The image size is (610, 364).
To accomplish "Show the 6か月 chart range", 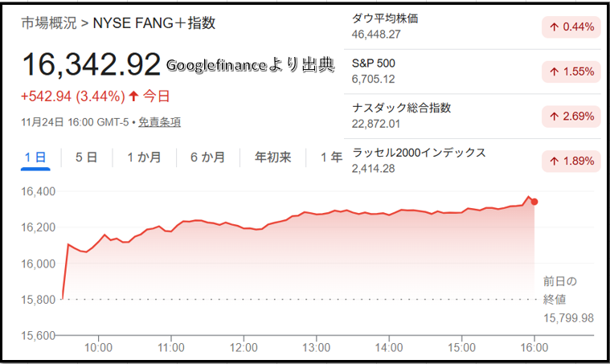I will click(207, 157).
